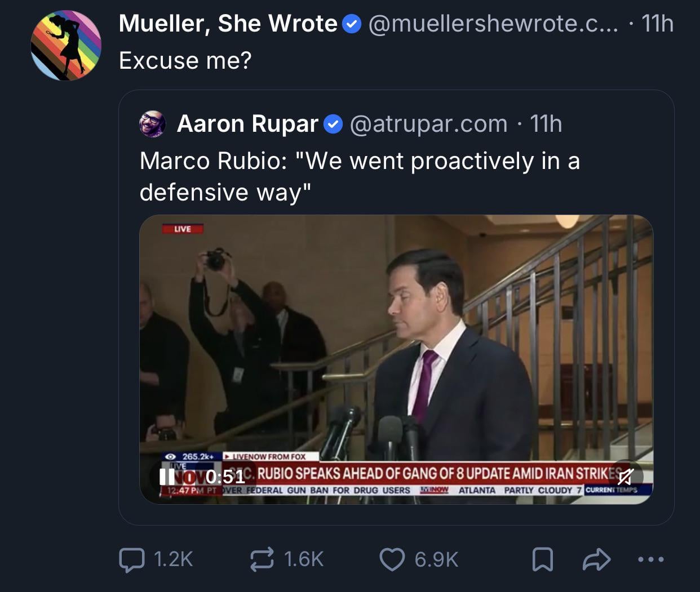Open the three-dot more options menu

[650, 559]
